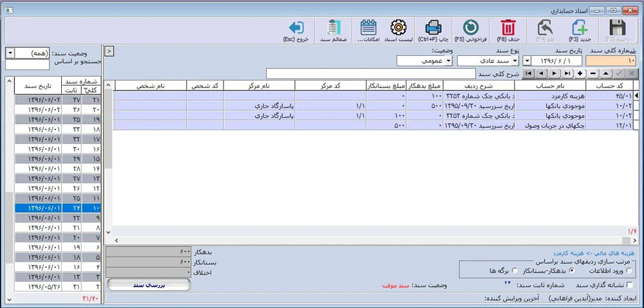Open the وضعيت dropdown showing عمومي
Viewport: 644px width, 308px height.
coord(424,60)
